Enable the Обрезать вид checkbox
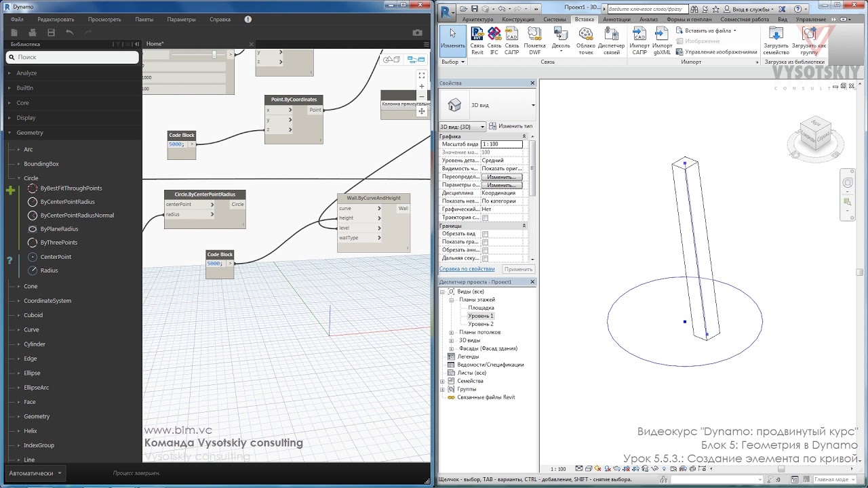The image size is (868, 488). click(485, 234)
